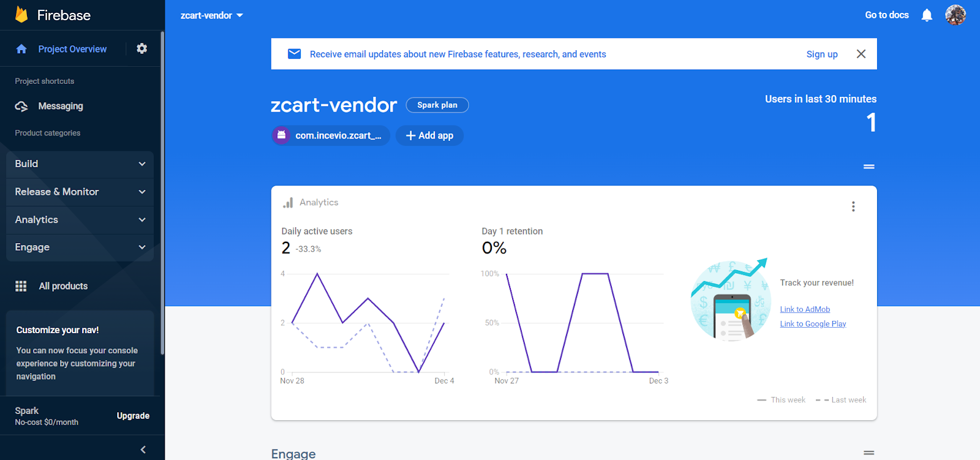This screenshot has height=460, width=980.
Task: Expand the Engage sidebar category
Action: [80, 247]
